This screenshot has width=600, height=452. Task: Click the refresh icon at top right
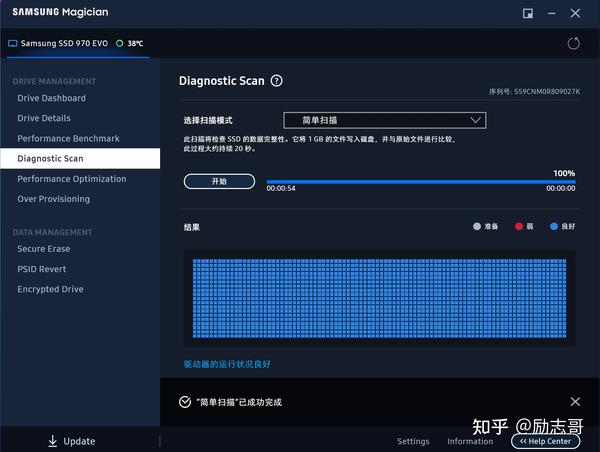(573, 43)
